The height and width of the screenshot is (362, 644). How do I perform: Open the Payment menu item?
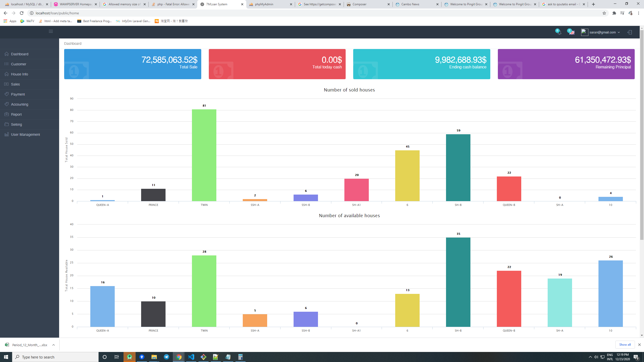click(18, 94)
